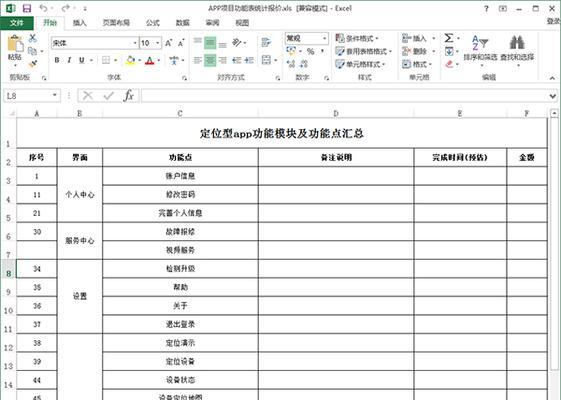This screenshot has width=561, height=400.
Task: Collapse the ribbon with up chevron
Action: 552,78
